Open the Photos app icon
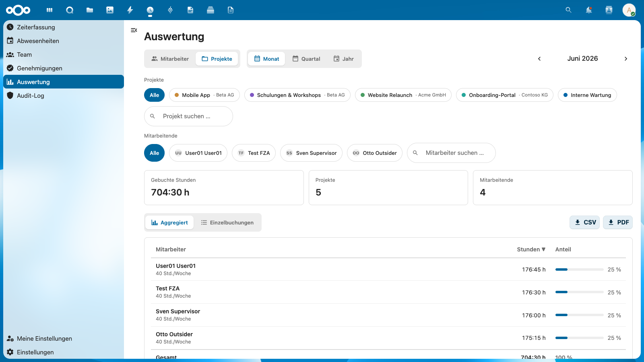 [110, 10]
